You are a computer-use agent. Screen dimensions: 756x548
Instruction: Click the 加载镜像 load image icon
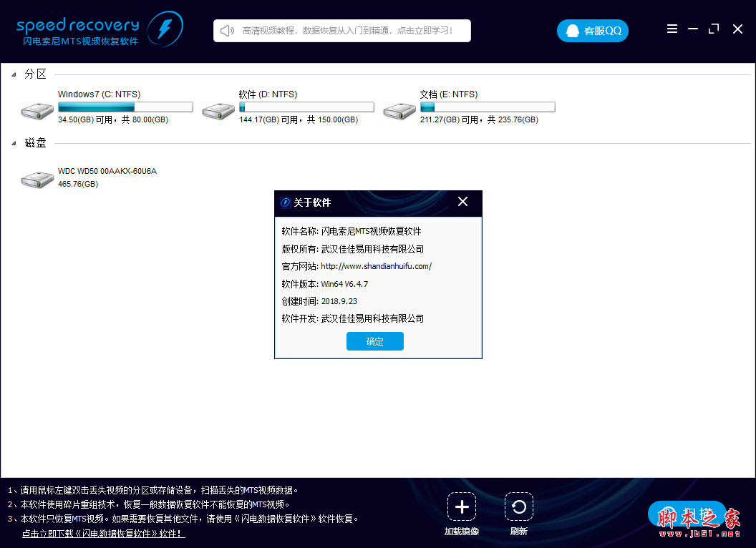tap(461, 507)
